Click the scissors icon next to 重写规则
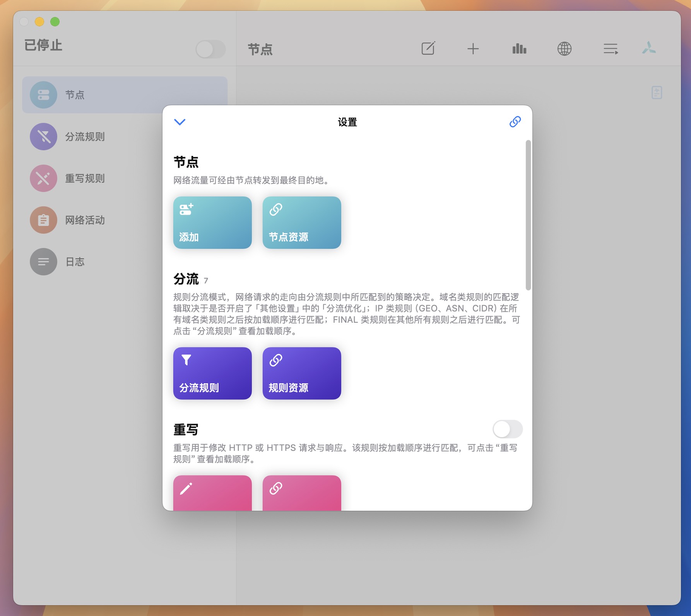The width and height of the screenshot is (691, 616). click(x=43, y=178)
